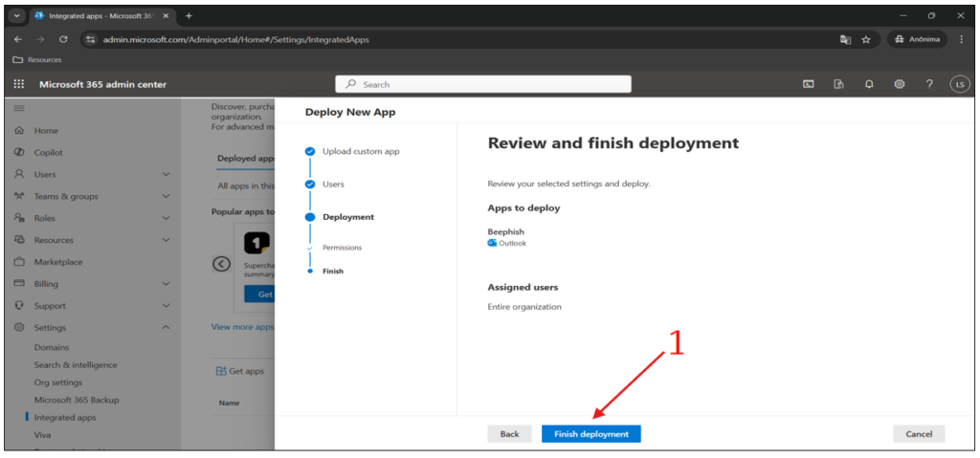Click the browser back arrow
Viewport: 980px width, 458px height.
point(18,39)
